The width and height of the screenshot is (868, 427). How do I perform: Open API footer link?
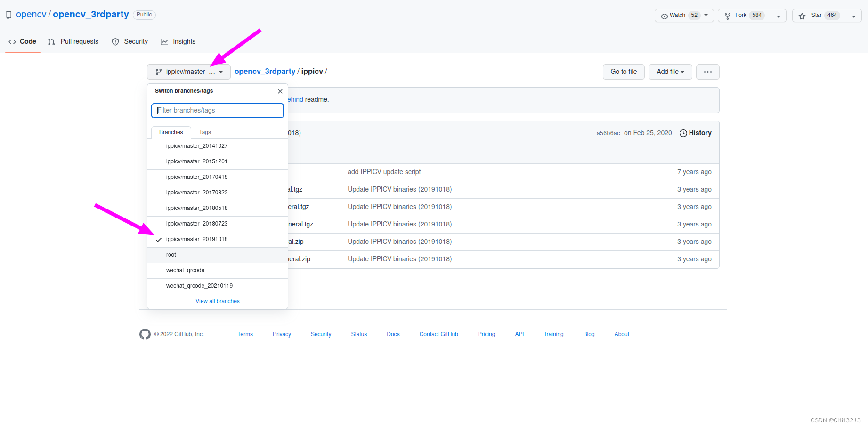coord(519,334)
